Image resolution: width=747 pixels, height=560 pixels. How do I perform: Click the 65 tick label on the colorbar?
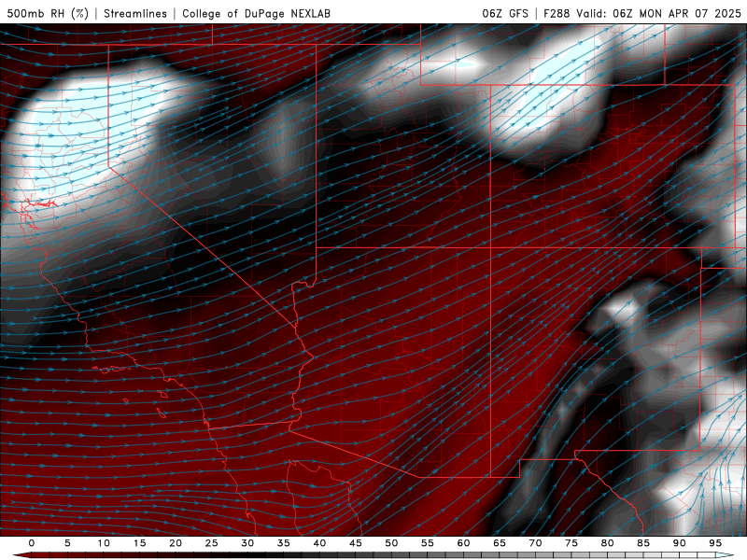(499, 543)
